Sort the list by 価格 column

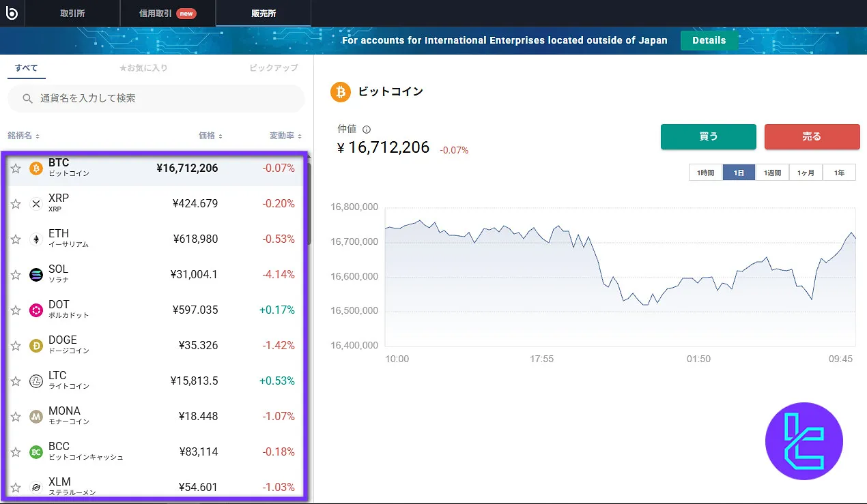tap(210, 136)
